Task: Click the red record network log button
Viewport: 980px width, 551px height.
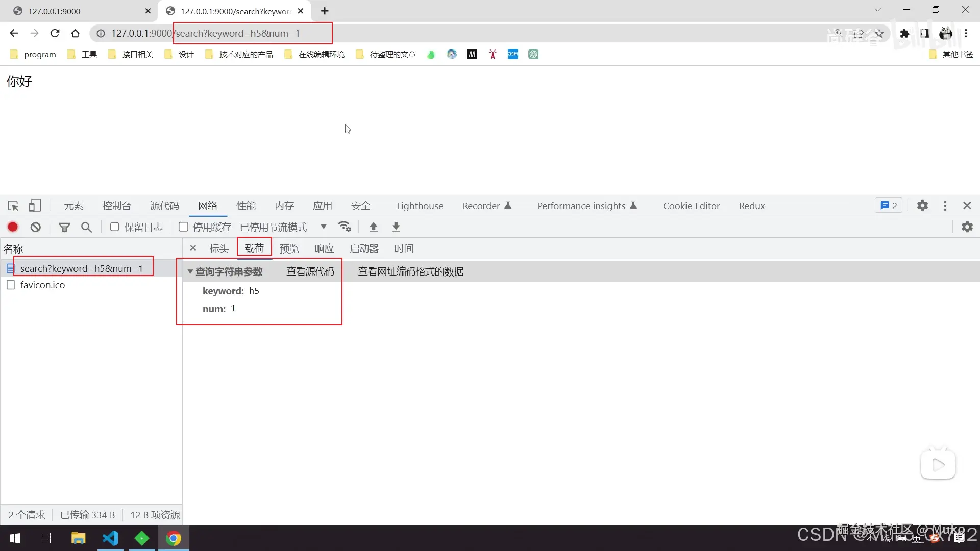Action: coord(13,227)
